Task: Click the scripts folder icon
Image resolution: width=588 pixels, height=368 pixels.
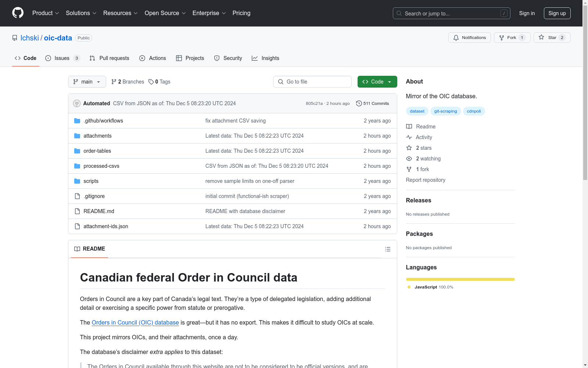Action: click(77, 181)
